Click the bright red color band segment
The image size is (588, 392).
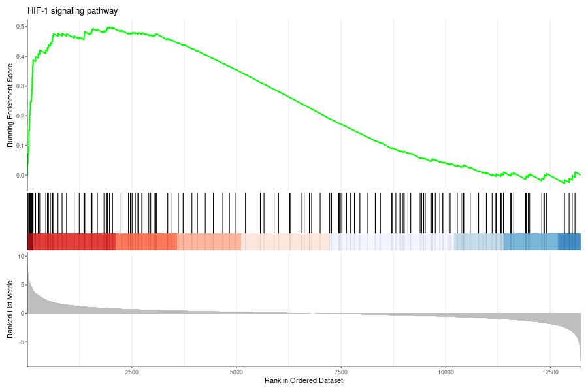click(x=74, y=242)
